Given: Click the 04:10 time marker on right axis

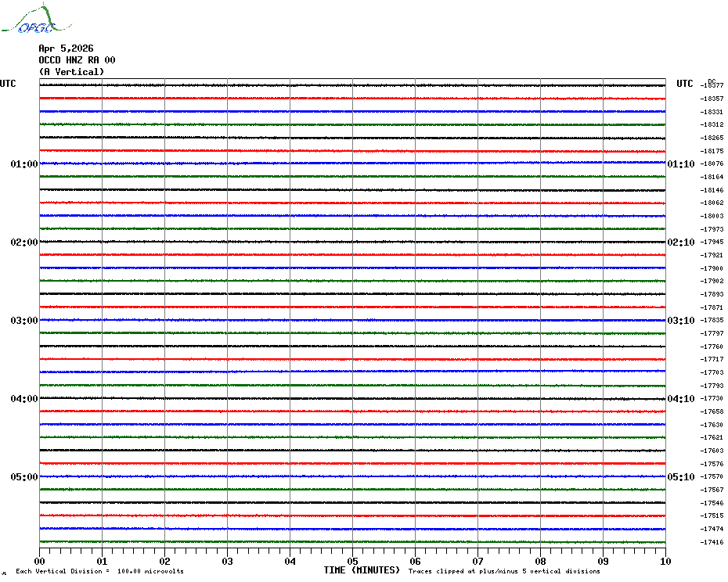Looking at the screenshot, I should (680, 399).
